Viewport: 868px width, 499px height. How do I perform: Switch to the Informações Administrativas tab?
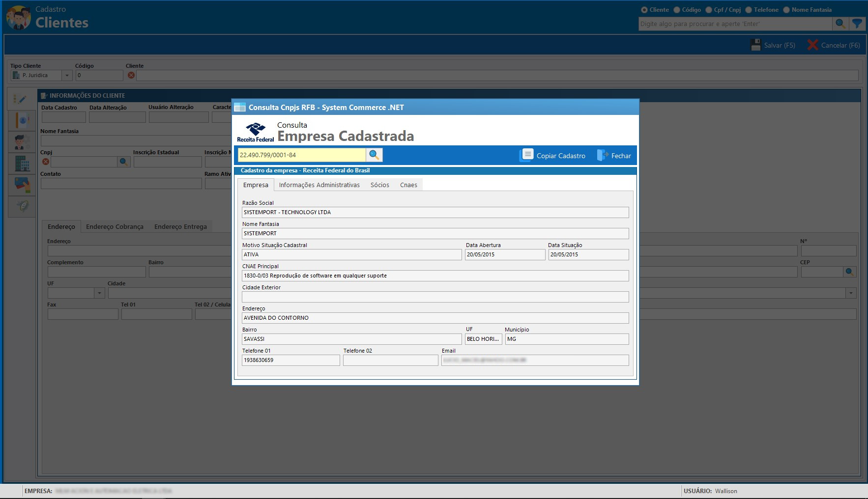click(319, 185)
